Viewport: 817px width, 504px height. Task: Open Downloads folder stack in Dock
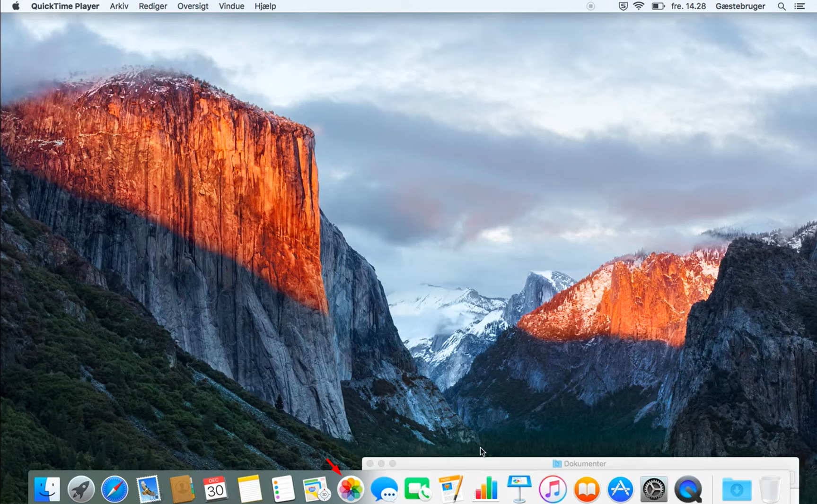click(737, 489)
